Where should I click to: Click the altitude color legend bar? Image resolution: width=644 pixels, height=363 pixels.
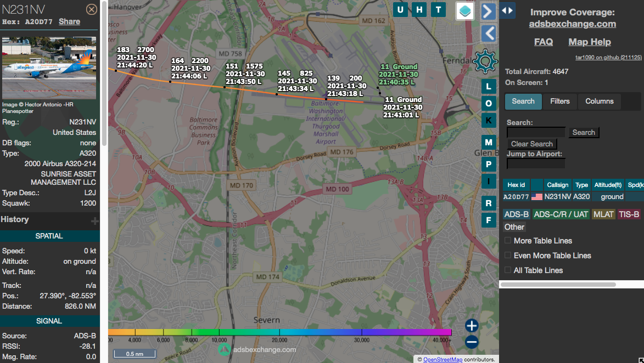[280, 332]
